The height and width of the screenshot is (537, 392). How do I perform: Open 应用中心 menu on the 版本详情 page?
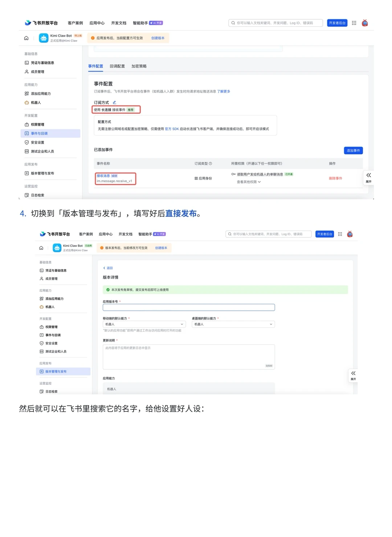[106, 234]
